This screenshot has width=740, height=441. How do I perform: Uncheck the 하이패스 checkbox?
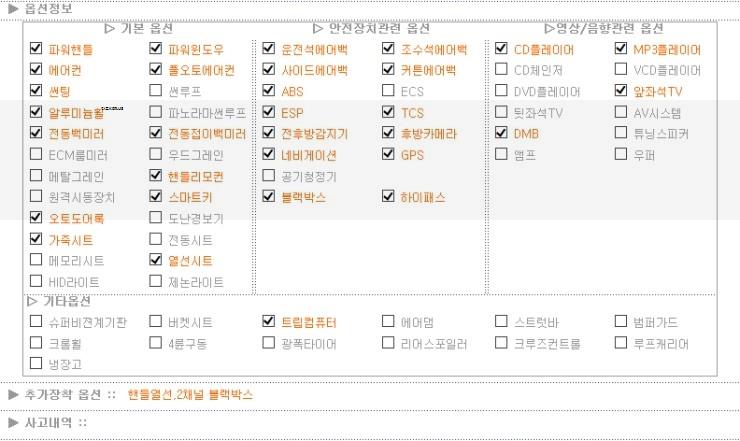[x=388, y=197]
